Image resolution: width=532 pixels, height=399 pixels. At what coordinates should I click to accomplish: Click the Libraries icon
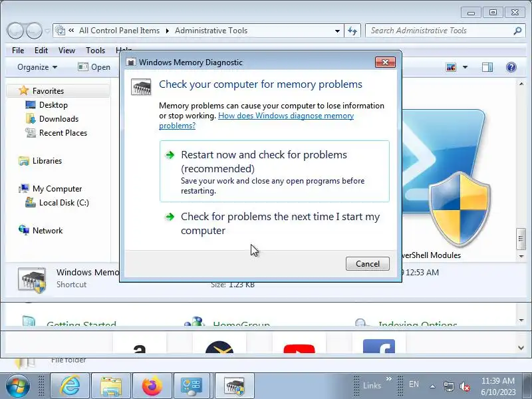[x=24, y=161]
